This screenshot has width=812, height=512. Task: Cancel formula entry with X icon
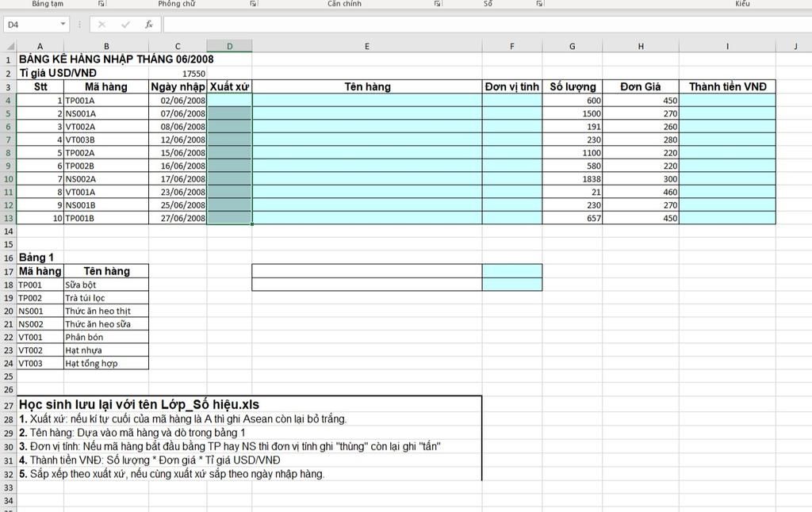(101, 25)
